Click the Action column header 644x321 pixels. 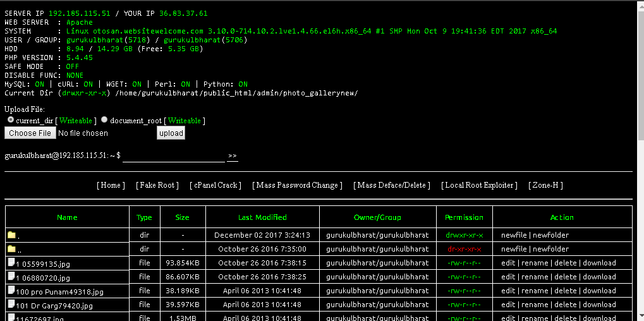click(x=562, y=217)
